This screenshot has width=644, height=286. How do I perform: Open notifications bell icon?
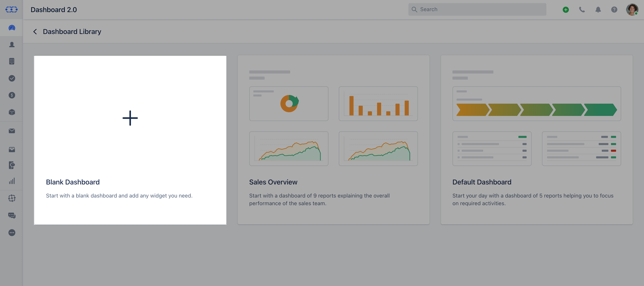(x=598, y=10)
